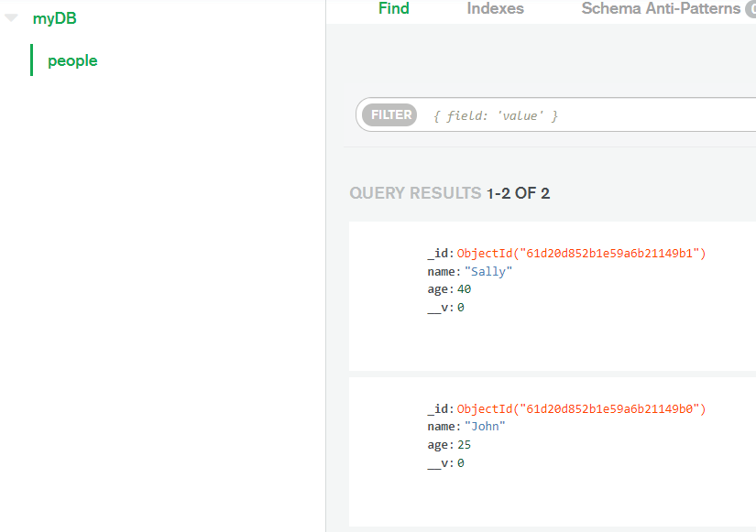Click the name value "John"

pos(485,427)
